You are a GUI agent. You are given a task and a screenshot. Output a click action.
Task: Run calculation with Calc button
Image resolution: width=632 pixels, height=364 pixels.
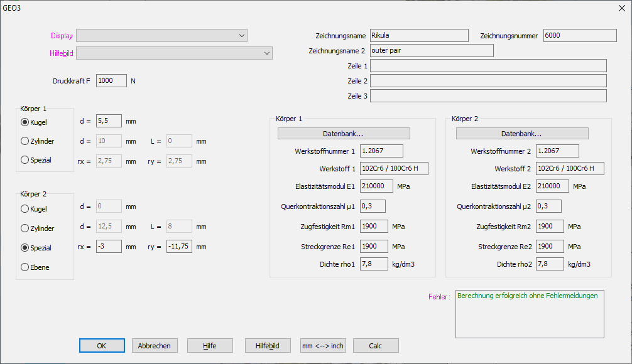376,346
